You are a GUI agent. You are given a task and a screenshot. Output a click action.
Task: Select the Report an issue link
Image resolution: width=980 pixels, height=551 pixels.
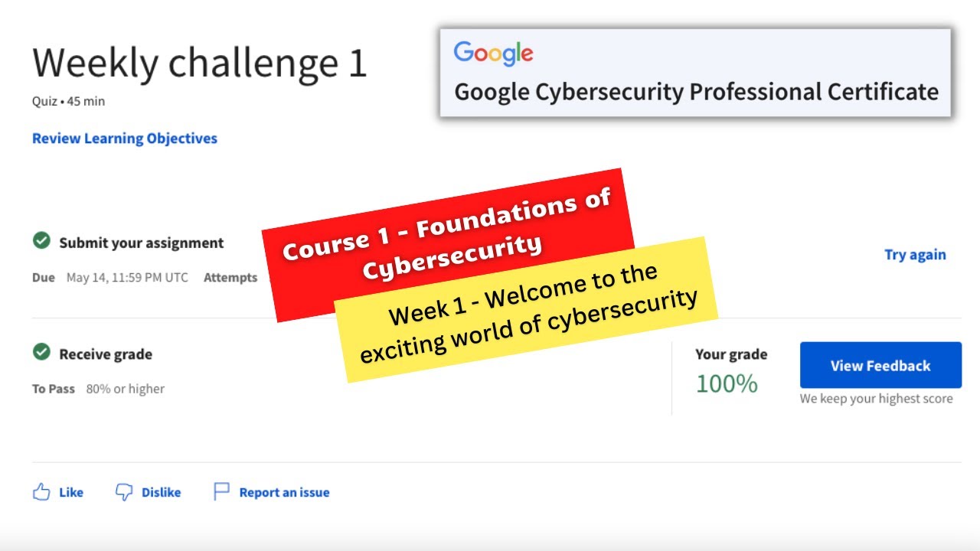click(x=284, y=493)
